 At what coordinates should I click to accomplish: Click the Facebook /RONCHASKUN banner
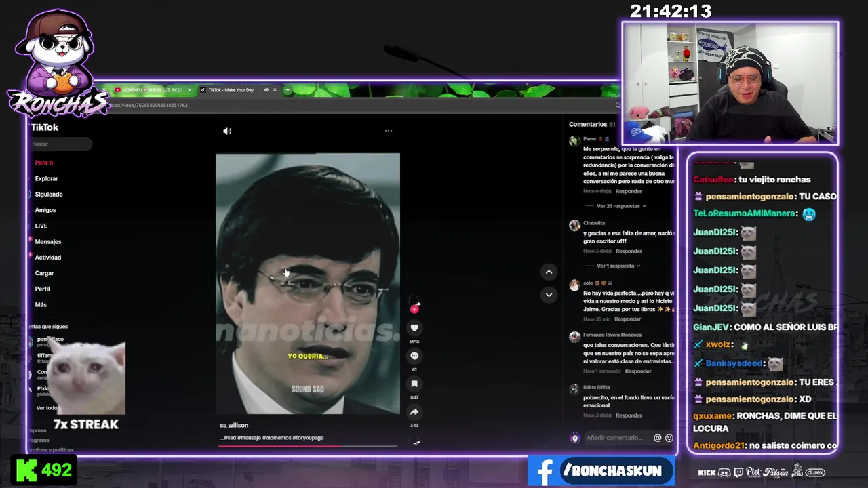601,471
